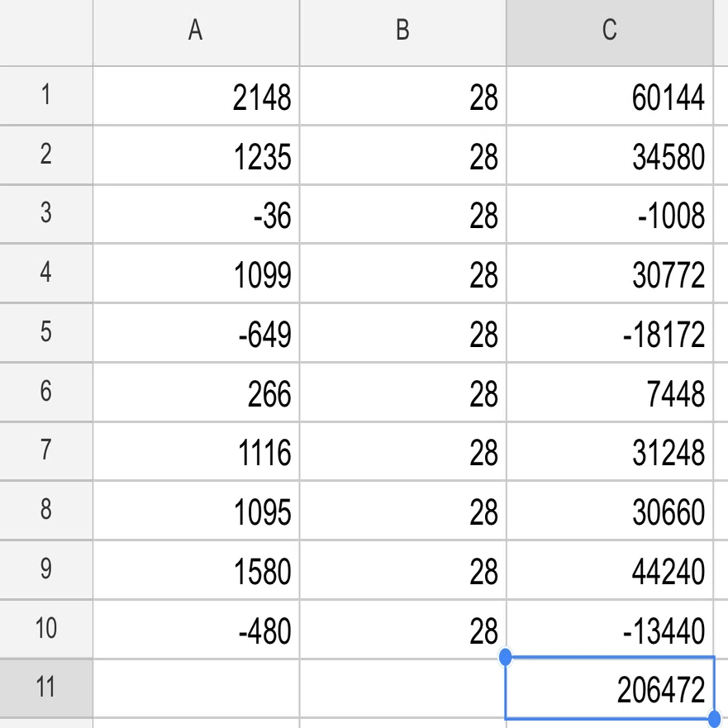The image size is (728, 728).
Task: Click product cell showing 44240
Action: click(x=610, y=569)
